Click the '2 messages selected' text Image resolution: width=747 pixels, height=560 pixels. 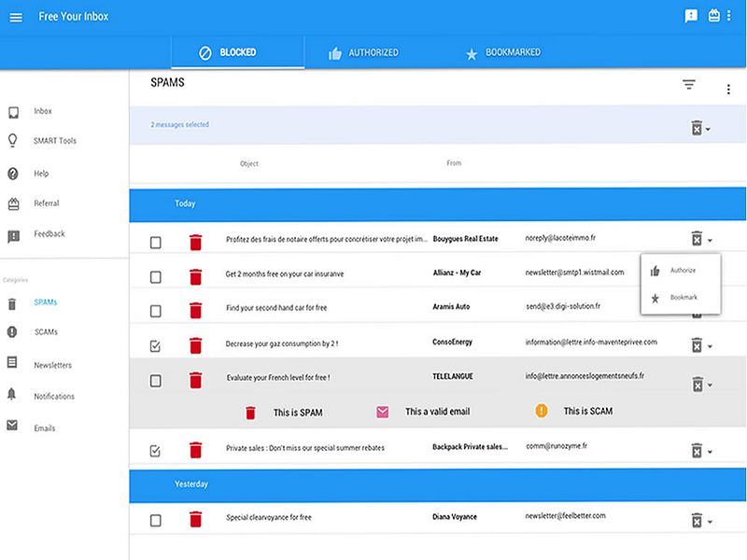click(x=180, y=125)
